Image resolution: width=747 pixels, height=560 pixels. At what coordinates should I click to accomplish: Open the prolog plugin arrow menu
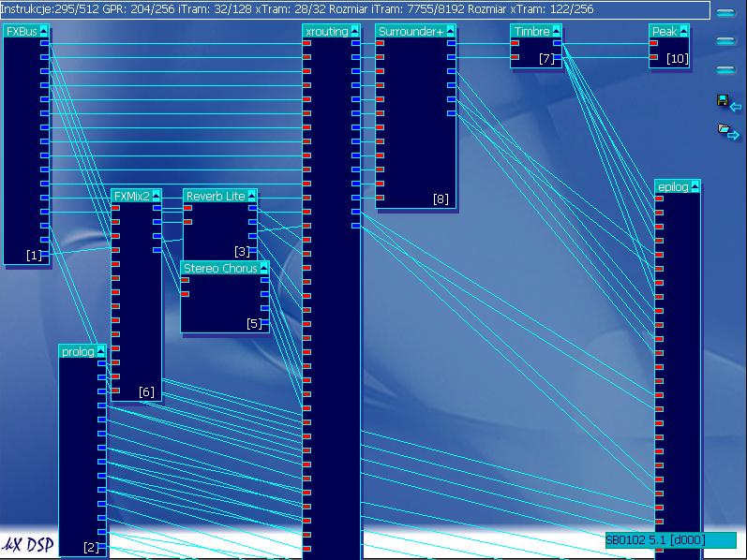click(x=100, y=352)
